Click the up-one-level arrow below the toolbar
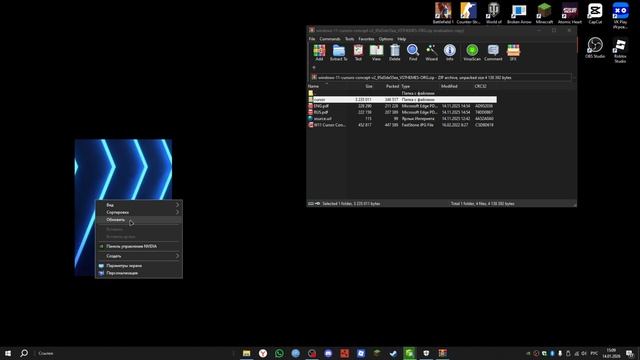Viewport: 640px width, 360px height. (313, 68)
